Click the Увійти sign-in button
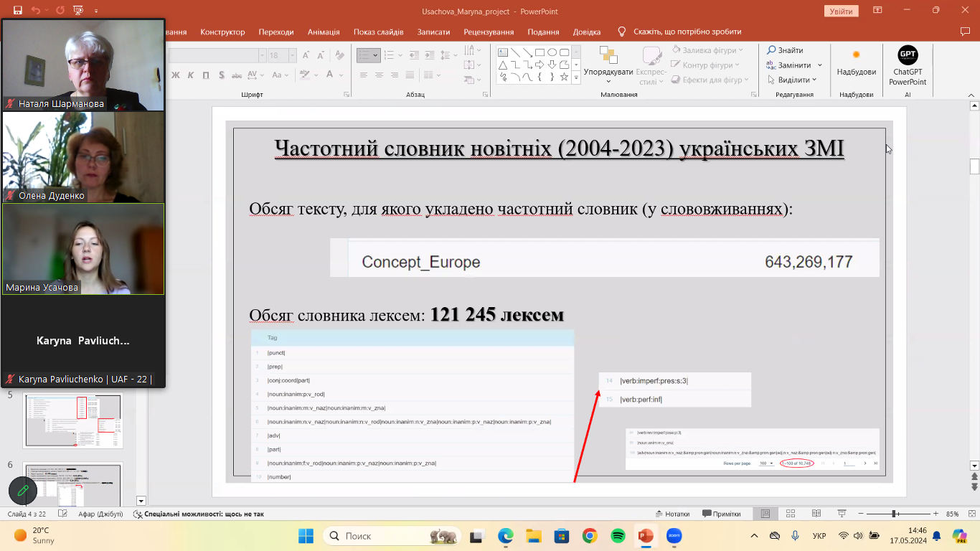This screenshot has width=980, height=551. point(841,11)
